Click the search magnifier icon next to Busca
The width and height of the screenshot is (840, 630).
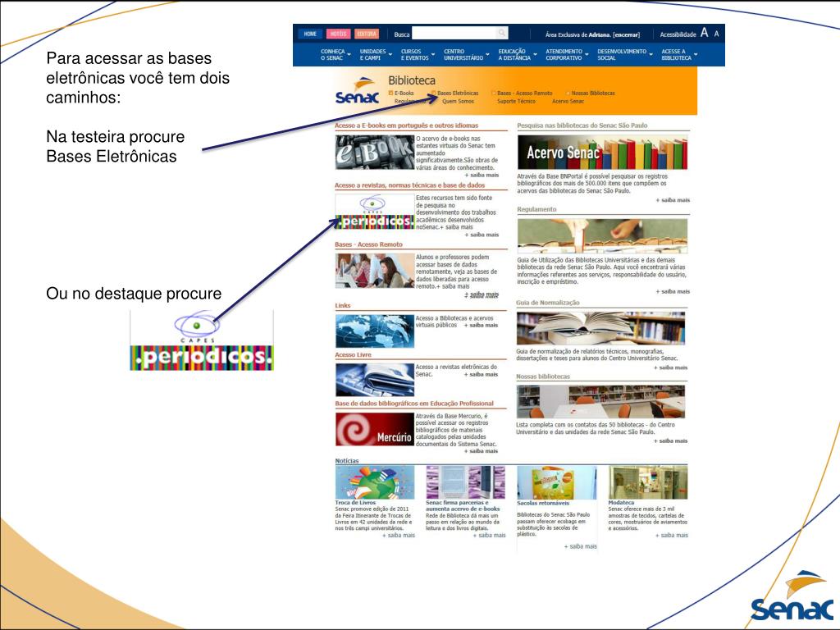click(x=501, y=33)
